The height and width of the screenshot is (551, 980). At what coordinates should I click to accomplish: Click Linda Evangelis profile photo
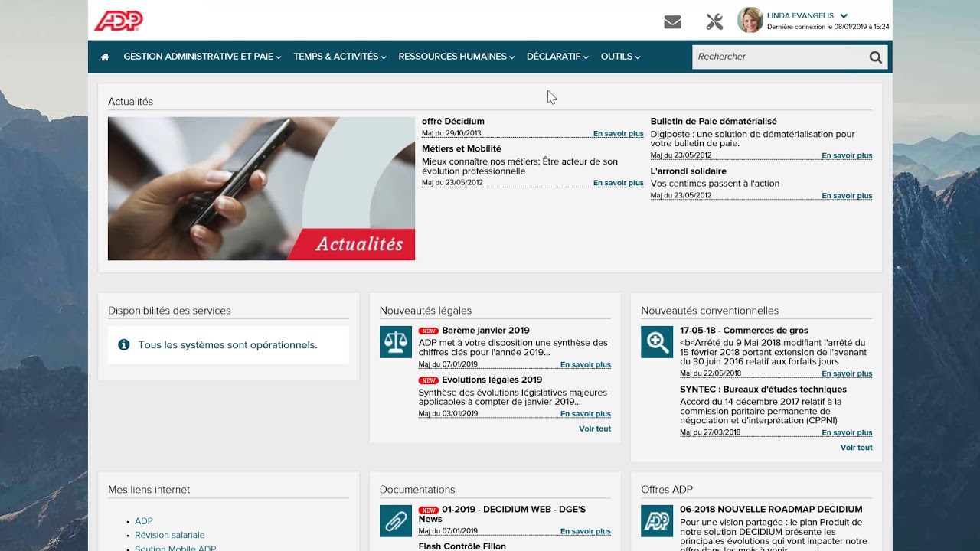coord(750,20)
